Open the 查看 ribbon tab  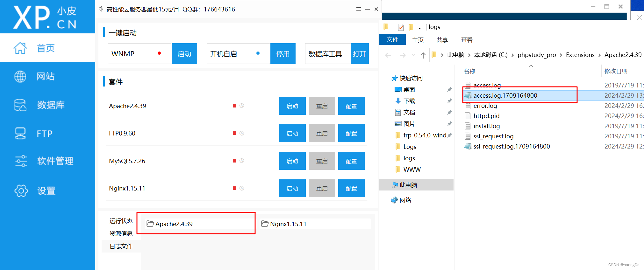tap(467, 40)
